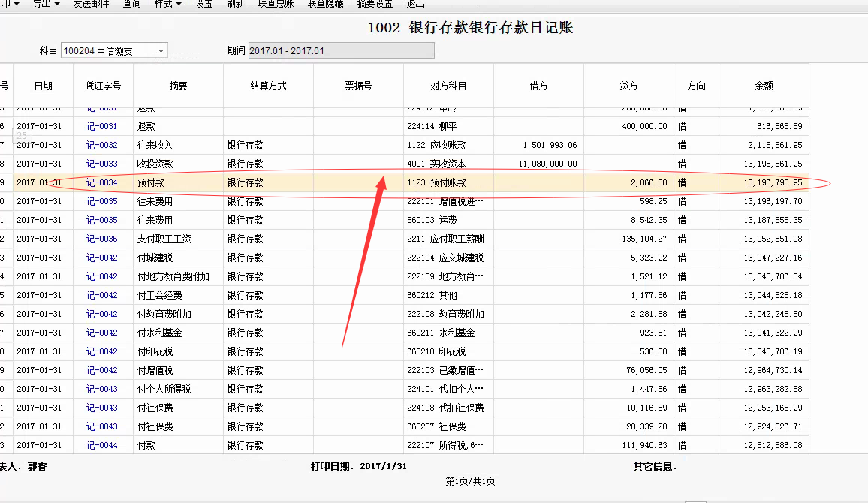The image size is (868, 503).
Task: Select the credit amount 111,940.63
Action: (x=629, y=445)
